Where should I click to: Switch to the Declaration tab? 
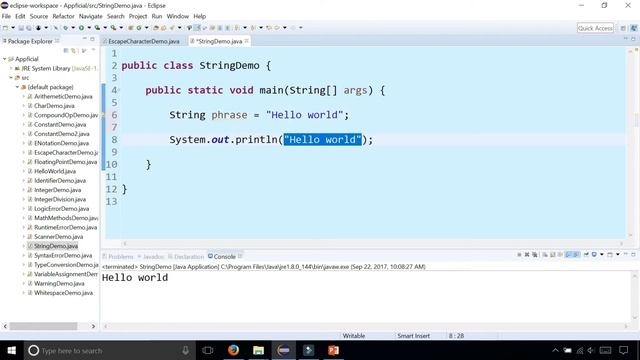[186, 257]
